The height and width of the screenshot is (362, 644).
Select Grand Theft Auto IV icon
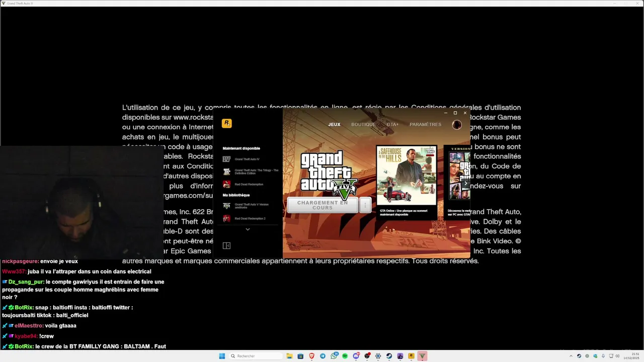coord(226,159)
